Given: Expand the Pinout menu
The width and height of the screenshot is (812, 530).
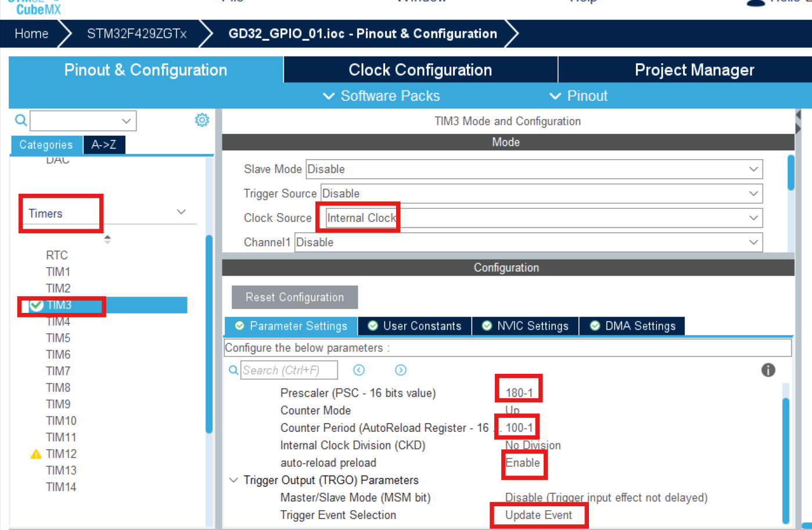Looking at the screenshot, I should [x=579, y=96].
